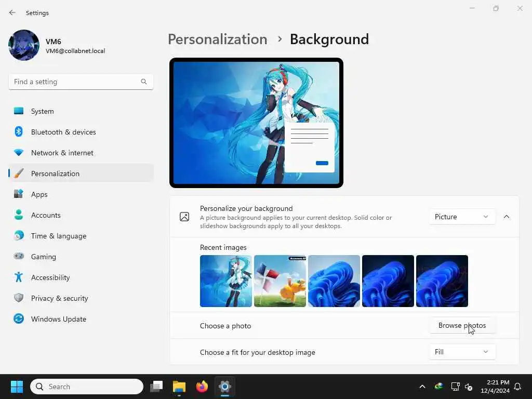Click the Background page title
532x399 pixels.
tap(329, 39)
